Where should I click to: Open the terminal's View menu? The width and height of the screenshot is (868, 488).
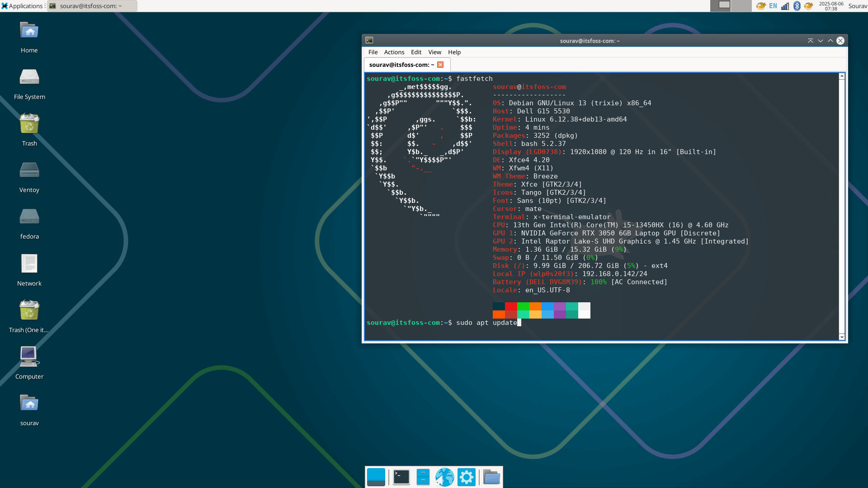[x=434, y=52]
